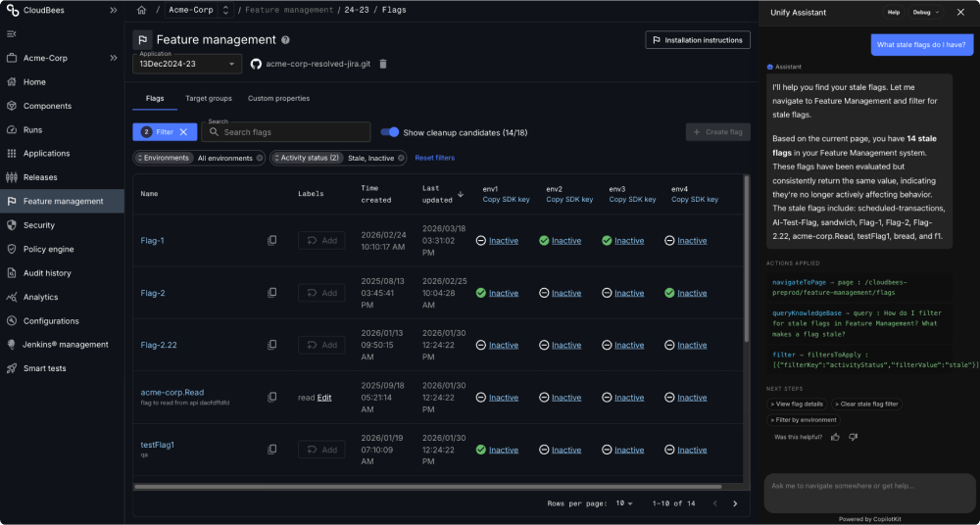The height and width of the screenshot is (525, 980).
Task: Click the CloudBees logo icon
Action: (x=11, y=11)
